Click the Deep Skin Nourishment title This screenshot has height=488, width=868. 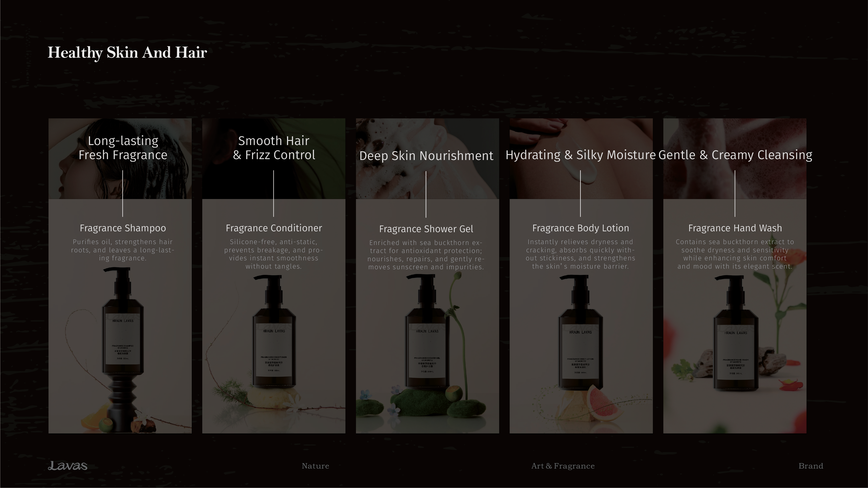[x=426, y=156]
